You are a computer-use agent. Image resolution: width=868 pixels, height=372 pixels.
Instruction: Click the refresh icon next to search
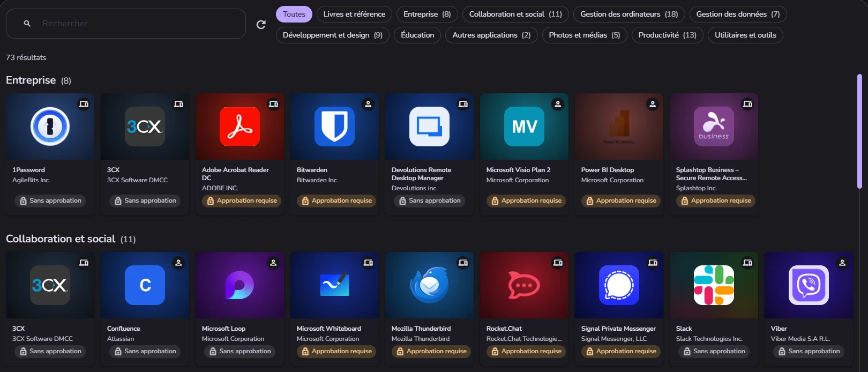[261, 24]
